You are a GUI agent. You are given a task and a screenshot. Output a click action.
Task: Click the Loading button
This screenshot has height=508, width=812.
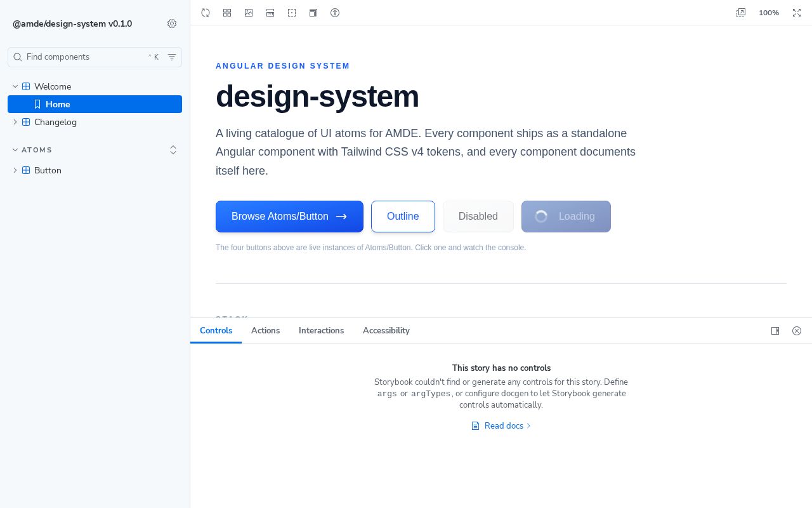pyautogui.click(x=566, y=217)
